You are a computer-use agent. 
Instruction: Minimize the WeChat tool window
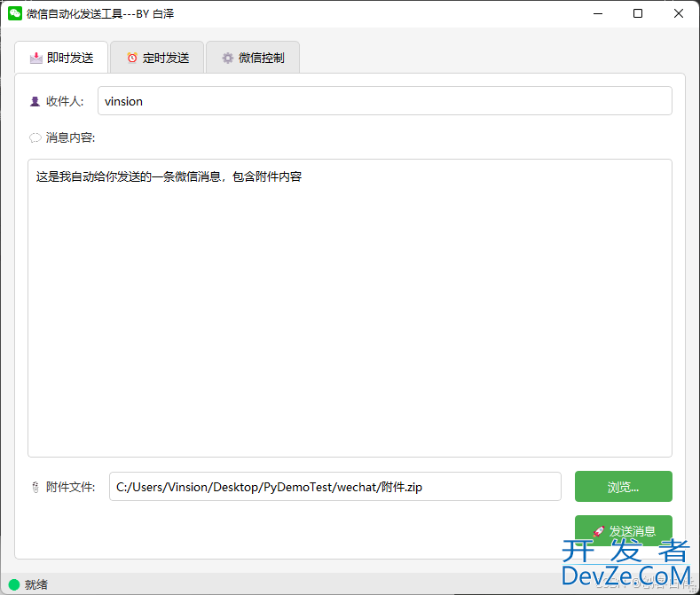pos(597,13)
